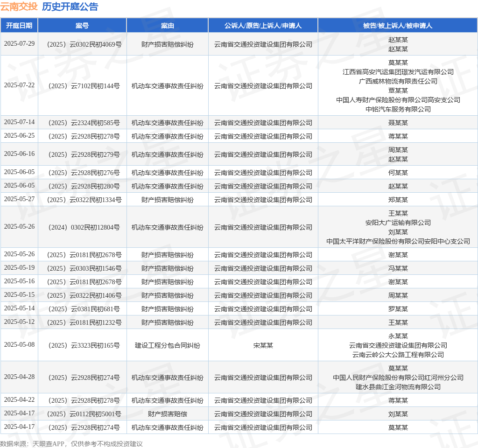This screenshot has width=478, height=448.
Task: Click the cause cell 财产损害赔偿
Action: point(168,414)
